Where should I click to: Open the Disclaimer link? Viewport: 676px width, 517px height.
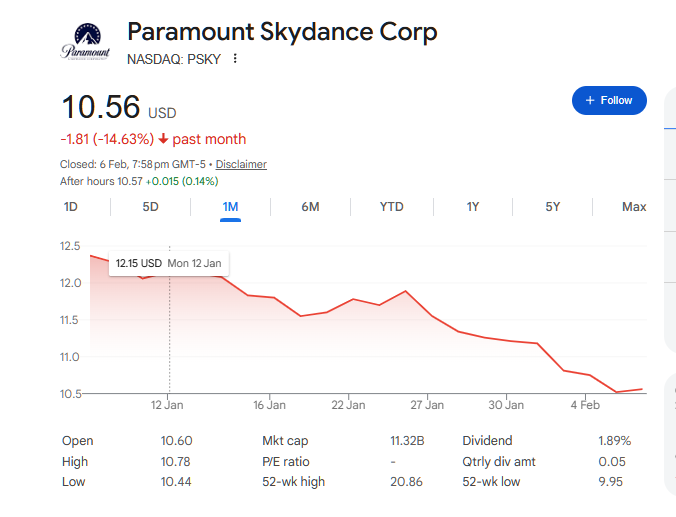tap(241, 164)
